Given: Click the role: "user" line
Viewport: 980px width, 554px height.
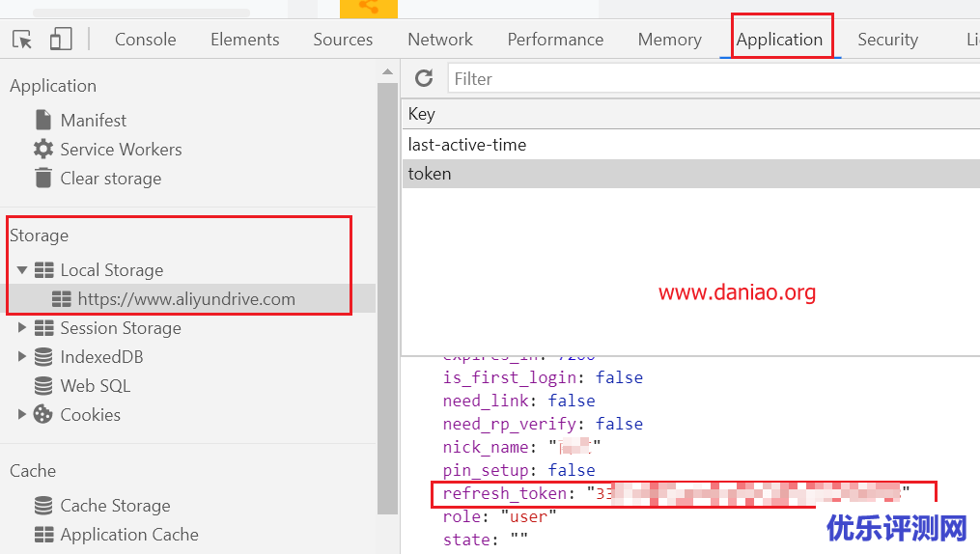Looking at the screenshot, I should point(499,516).
